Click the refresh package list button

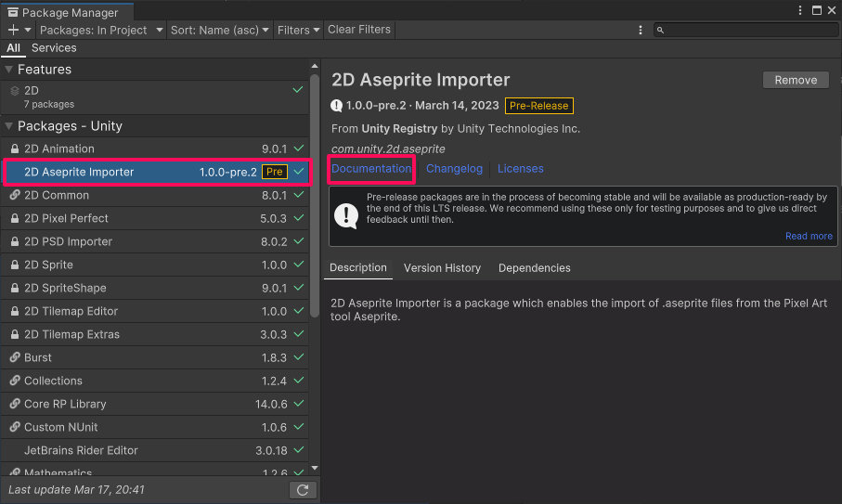pos(303,490)
